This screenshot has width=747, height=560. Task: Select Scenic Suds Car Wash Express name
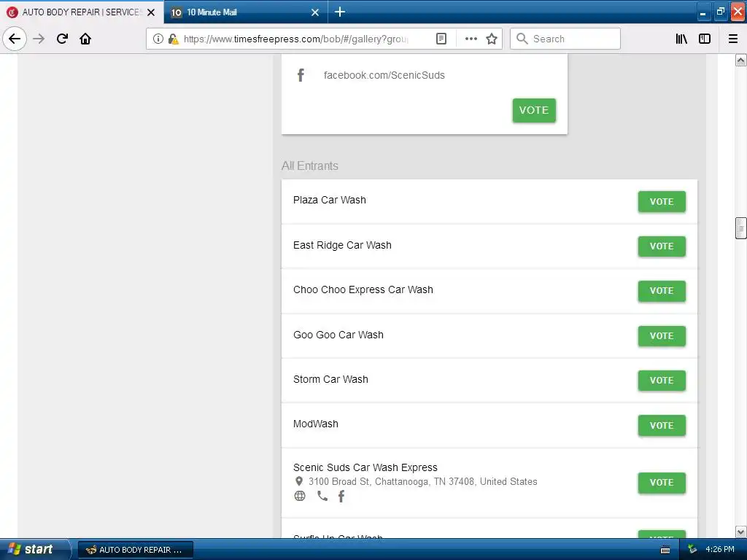[x=365, y=467]
